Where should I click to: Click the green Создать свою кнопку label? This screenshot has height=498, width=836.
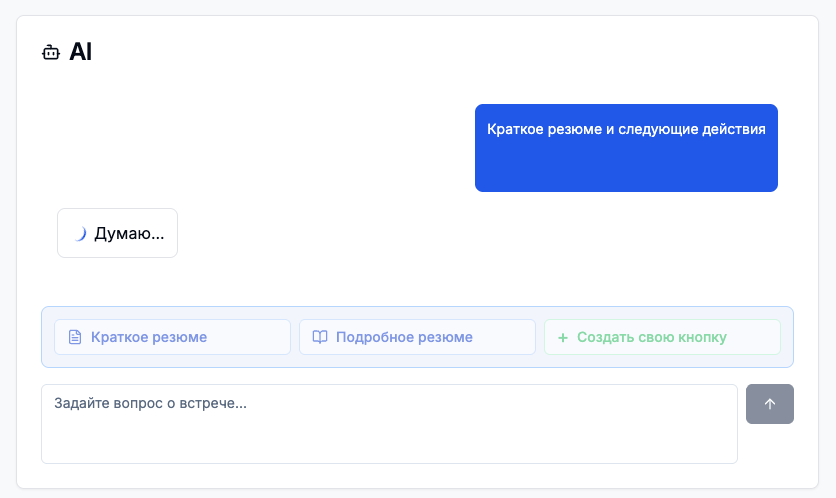(652, 337)
